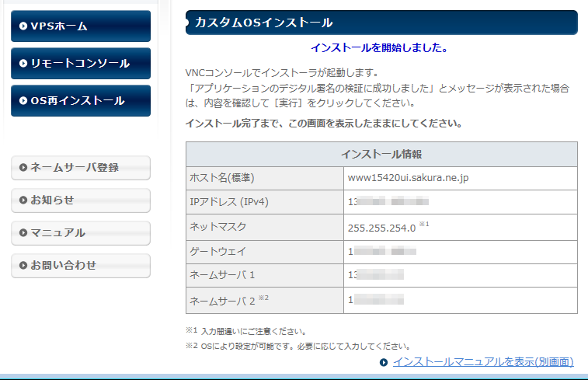Open お問い合わせ menu item
Viewport: 588px width, 380px height.
[81, 266]
